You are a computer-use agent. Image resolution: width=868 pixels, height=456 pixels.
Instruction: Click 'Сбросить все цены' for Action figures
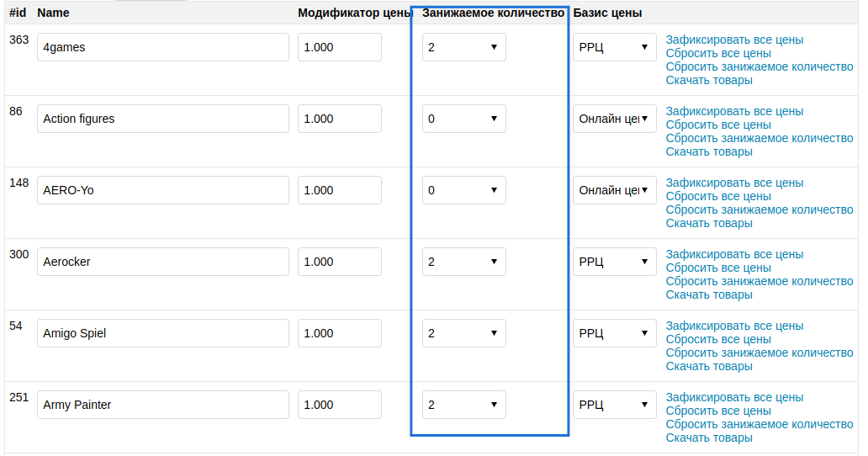(x=718, y=125)
